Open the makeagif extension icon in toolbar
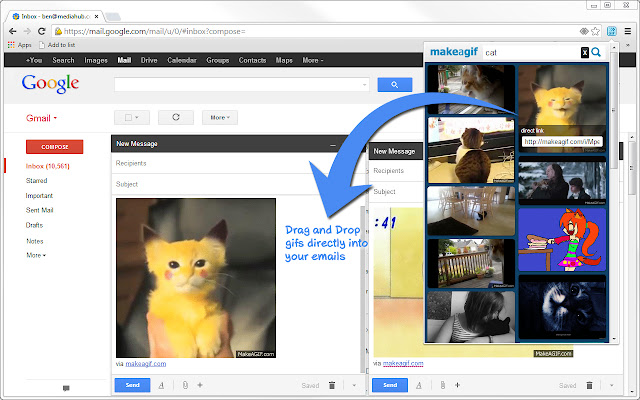The image size is (640, 400). 611,31
